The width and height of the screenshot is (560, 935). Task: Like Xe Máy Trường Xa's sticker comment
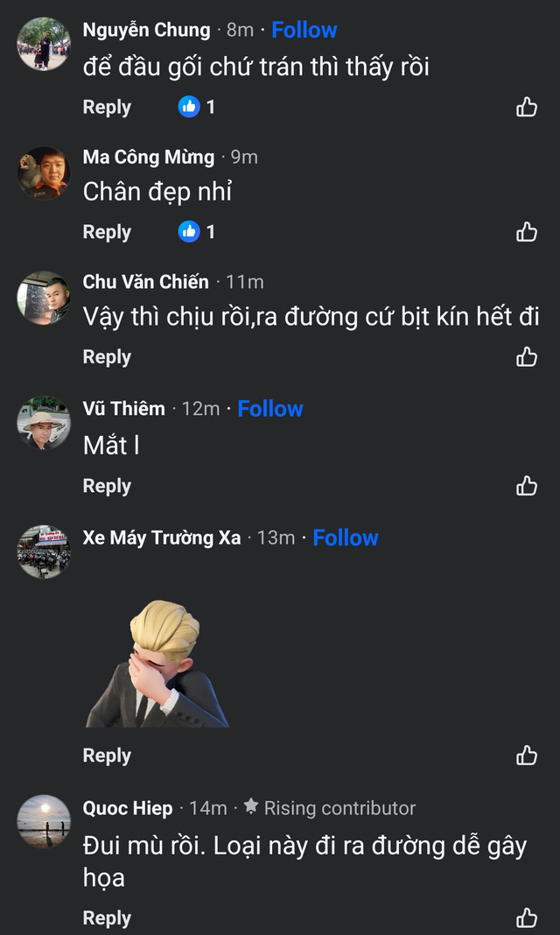(526, 756)
